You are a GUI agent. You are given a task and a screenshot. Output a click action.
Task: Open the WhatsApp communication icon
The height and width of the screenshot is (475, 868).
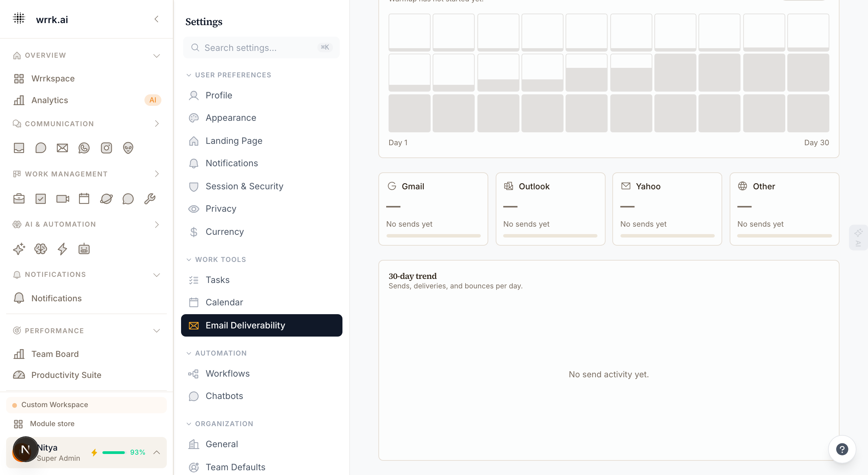point(84,148)
